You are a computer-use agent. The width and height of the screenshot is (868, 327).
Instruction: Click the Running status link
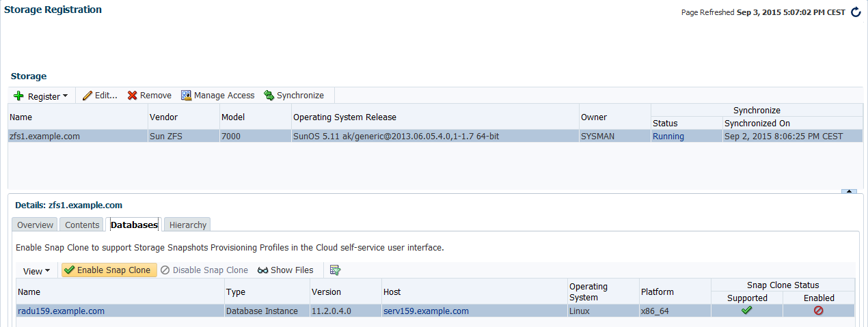click(x=668, y=136)
